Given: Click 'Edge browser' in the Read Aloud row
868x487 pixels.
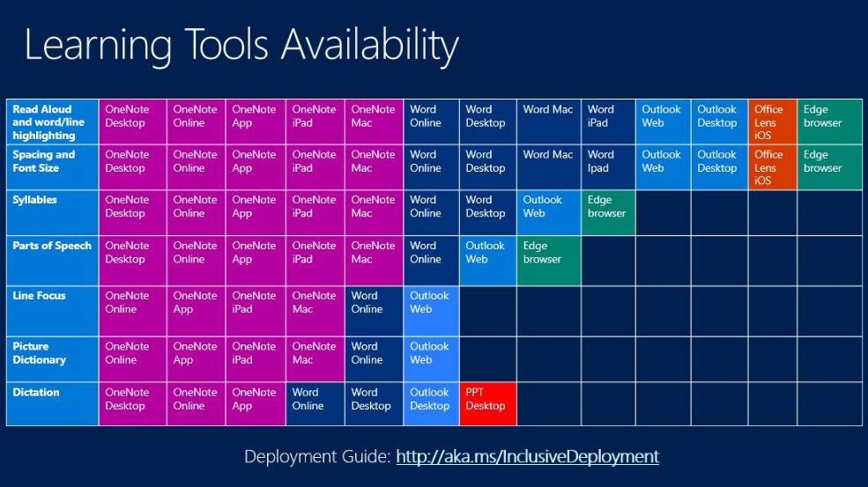Looking at the screenshot, I should click(830, 122).
